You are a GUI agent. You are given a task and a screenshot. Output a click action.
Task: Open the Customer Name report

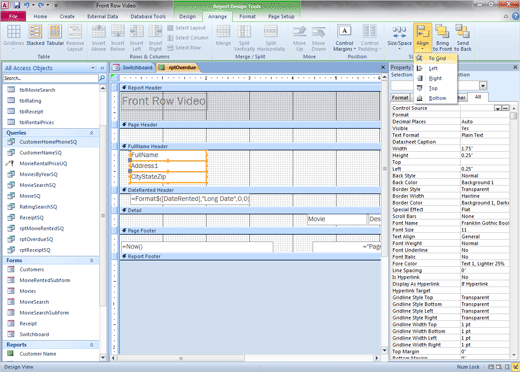[x=38, y=354]
